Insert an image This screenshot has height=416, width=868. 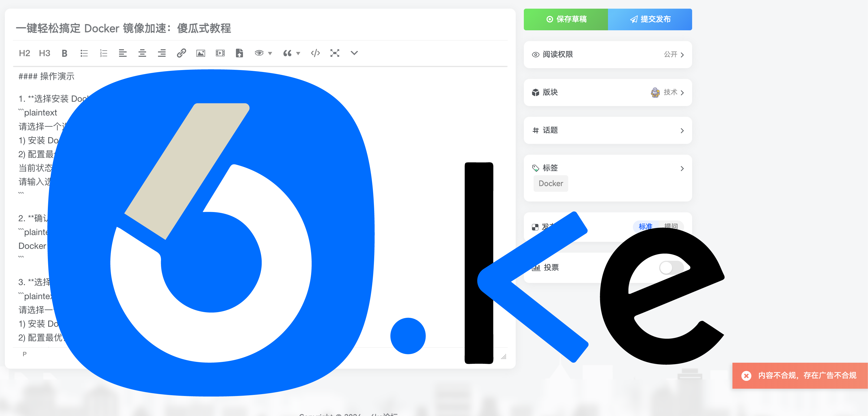pos(200,53)
